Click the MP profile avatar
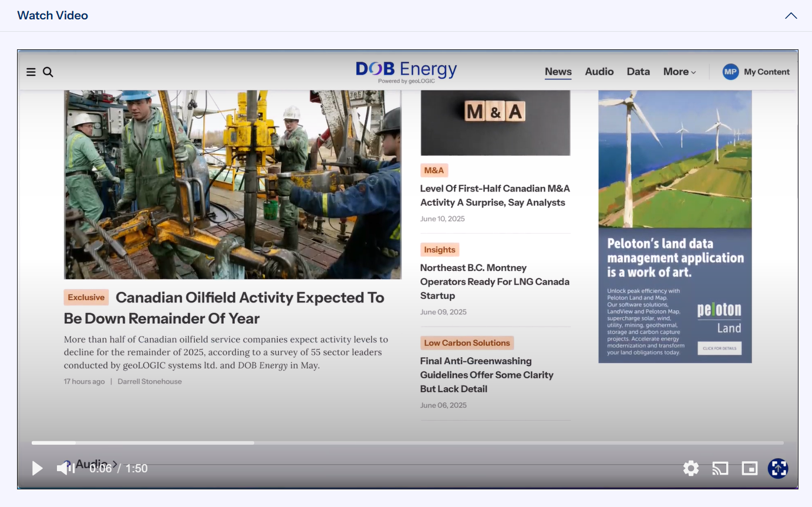Screen dimensions: 812x507 pyautogui.click(x=730, y=72)
